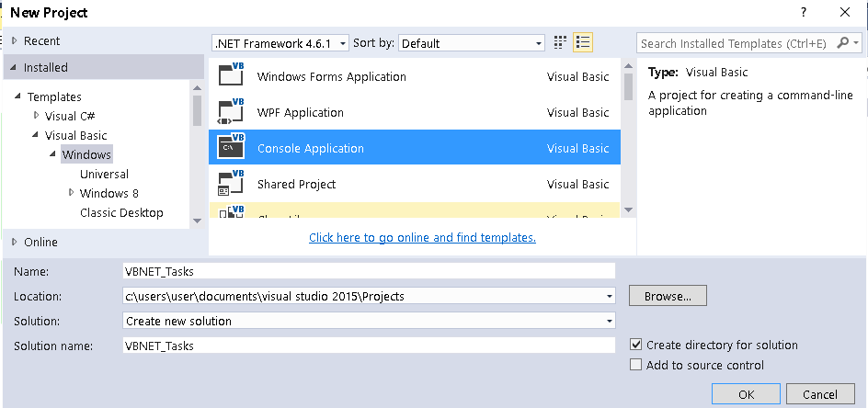Image resolution: width=868 pixels, height=408 pixels.
Task: Switch to medium icons list view
Action: click(x=583, y=42)
